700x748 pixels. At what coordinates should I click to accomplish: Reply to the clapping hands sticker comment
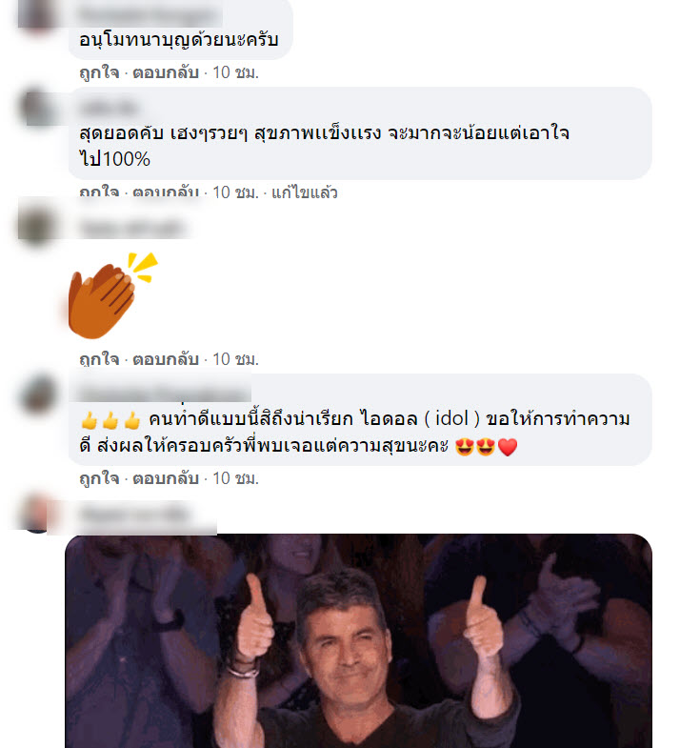click(165, 358)
